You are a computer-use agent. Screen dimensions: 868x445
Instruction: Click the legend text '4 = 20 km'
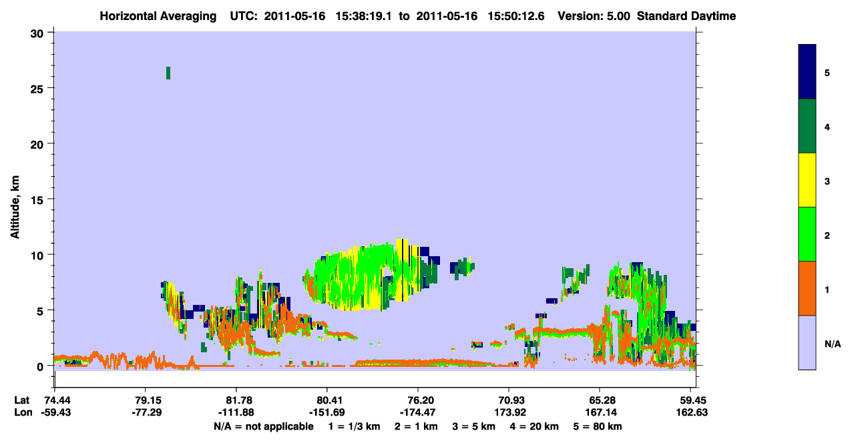point(535,426)
